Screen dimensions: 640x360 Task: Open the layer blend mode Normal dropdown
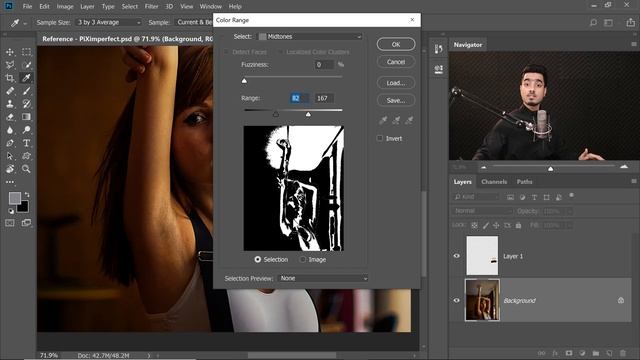(482, 211)
